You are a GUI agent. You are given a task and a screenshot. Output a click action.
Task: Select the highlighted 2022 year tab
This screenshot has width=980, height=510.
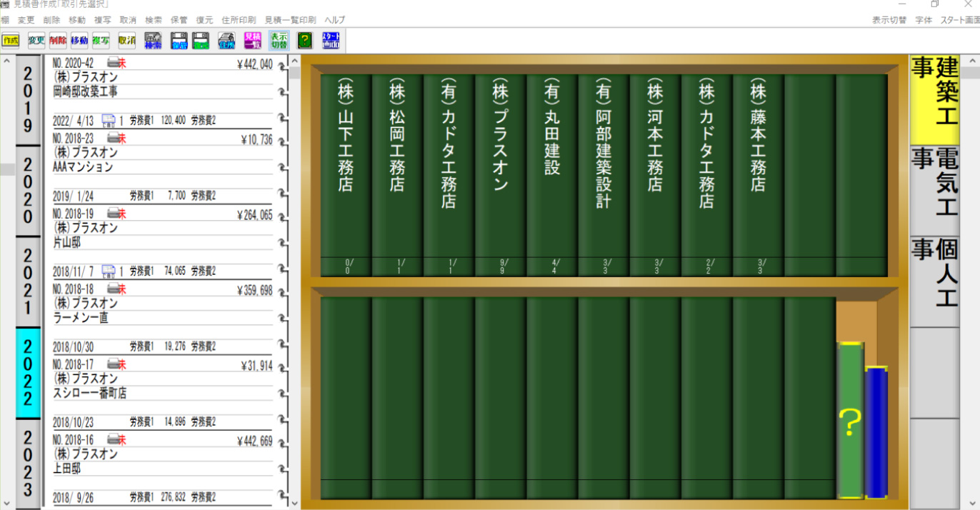click(x=28, y=372)
